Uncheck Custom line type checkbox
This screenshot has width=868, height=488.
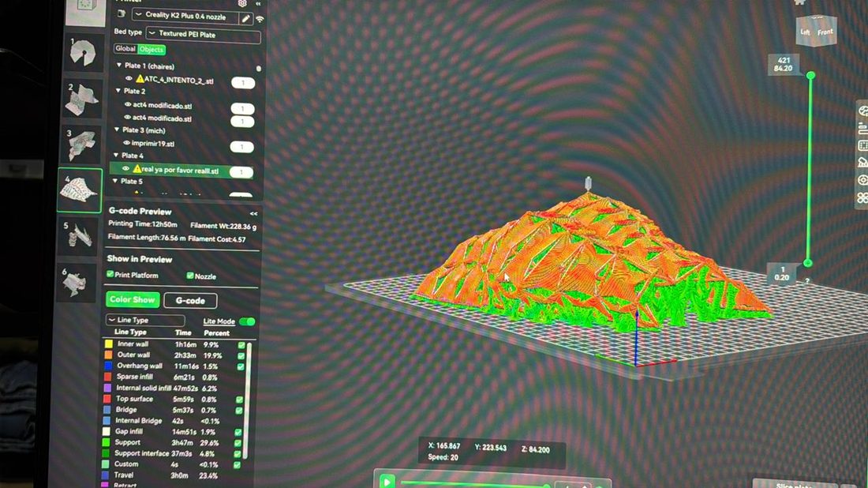[237, 465]
